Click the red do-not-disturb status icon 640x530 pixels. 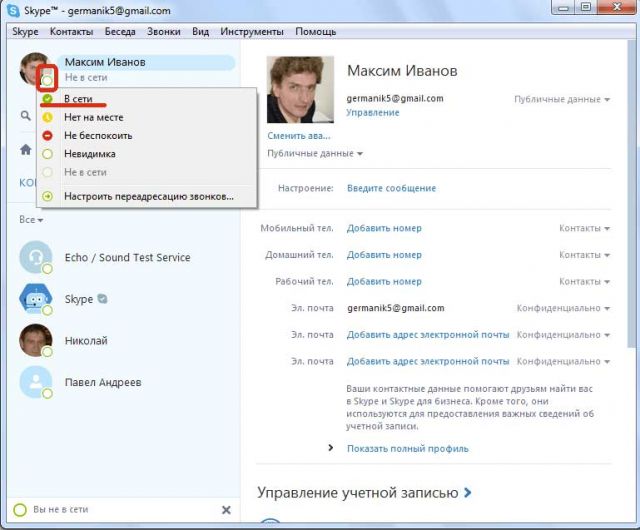48,136
